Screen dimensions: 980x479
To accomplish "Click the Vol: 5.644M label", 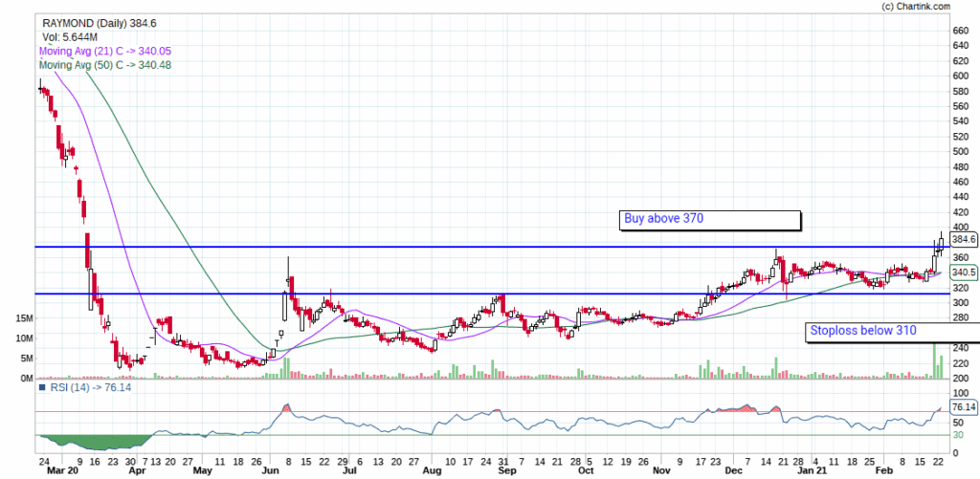I will tap(72, 37).
